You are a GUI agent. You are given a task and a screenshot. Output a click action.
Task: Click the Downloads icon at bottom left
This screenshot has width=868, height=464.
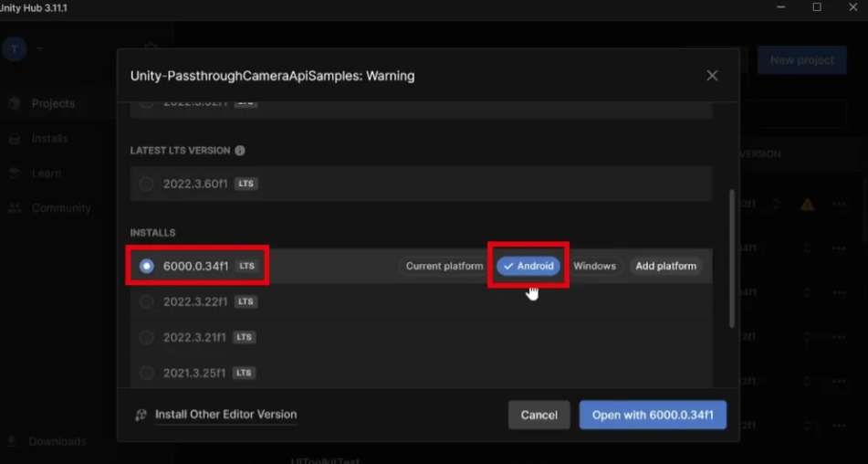pos(13,441)
